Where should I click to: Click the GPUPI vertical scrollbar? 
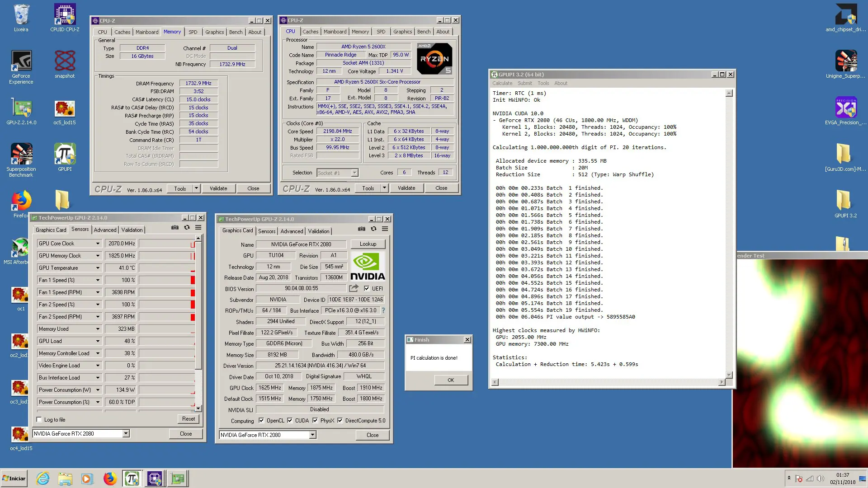[729, 234]
